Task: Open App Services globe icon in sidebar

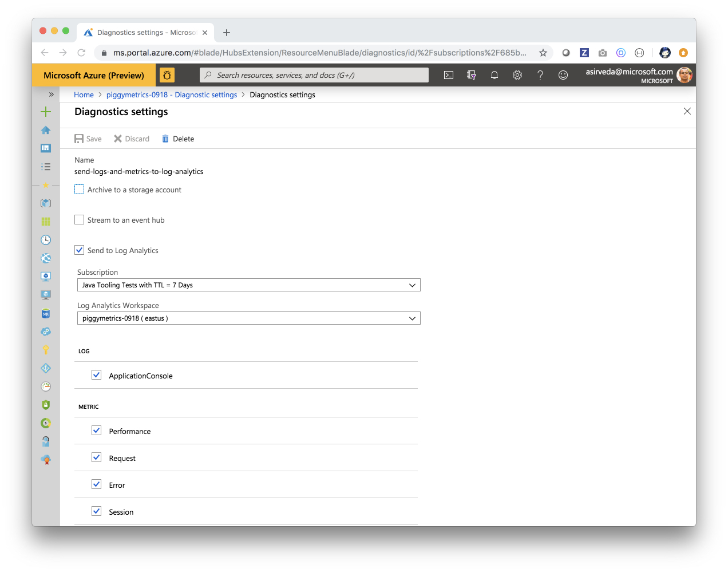Action: [x=46, y=258]
